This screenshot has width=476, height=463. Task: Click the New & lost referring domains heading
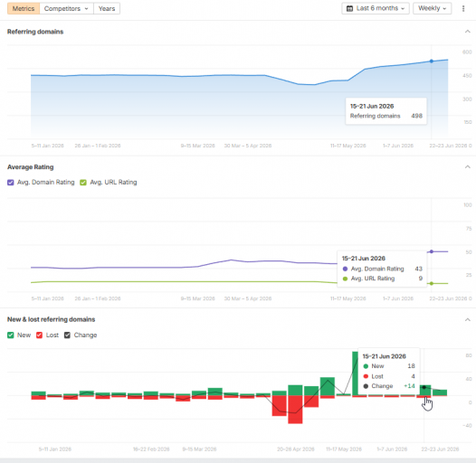(51, 319)
